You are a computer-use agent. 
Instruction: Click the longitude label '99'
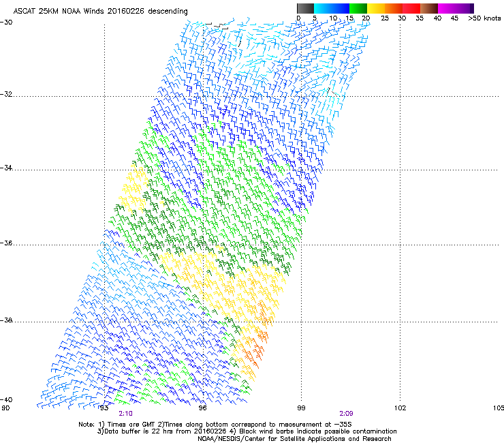(301, 408)
